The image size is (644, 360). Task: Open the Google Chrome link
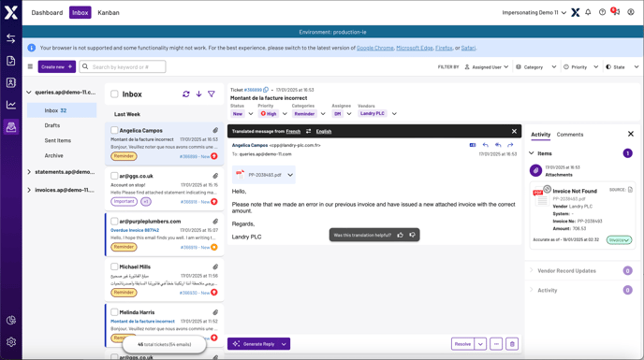click(x=375, y=48)
